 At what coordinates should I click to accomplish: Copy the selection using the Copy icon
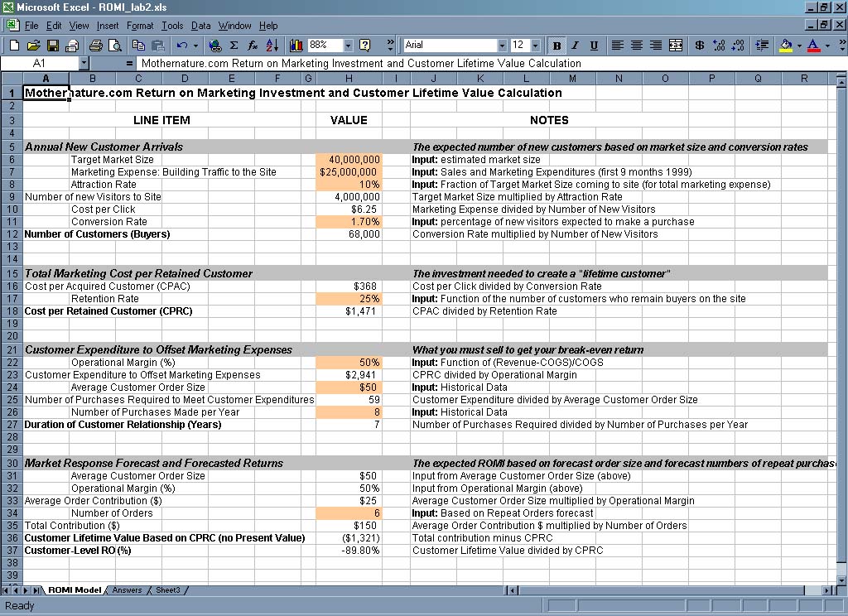pyautogui.click(x=138, y=46)
